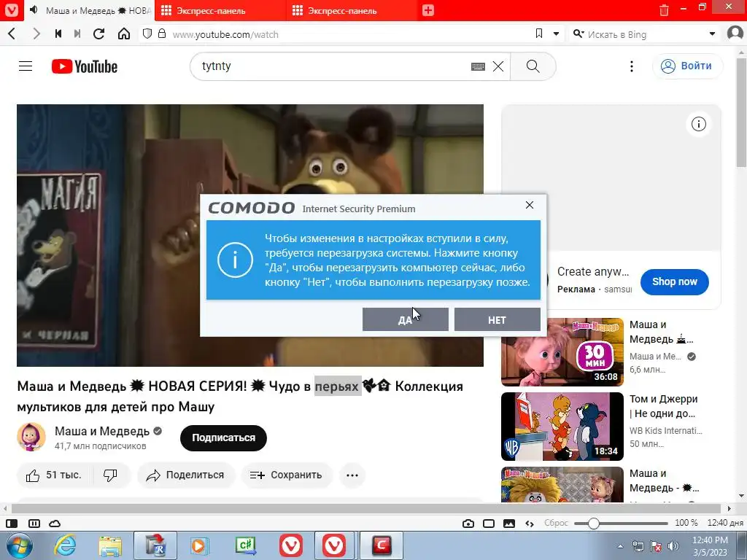Image resolution: width=747 pixels, height=560 pixels.
Task: Go back in browser history
Action: pyautogui.click(x=12, y=34)
